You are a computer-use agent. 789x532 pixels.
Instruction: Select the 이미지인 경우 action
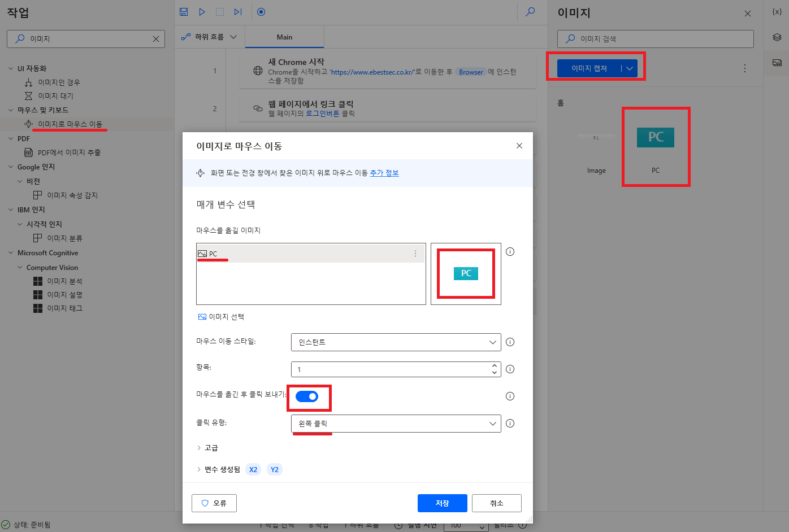click(x=52, y=82)
